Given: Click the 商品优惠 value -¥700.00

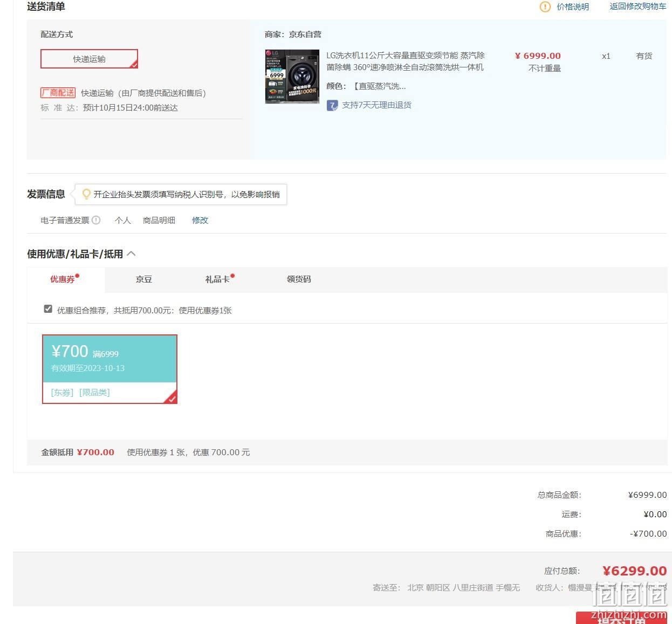Looking at the screenshot, I should 649,534.
